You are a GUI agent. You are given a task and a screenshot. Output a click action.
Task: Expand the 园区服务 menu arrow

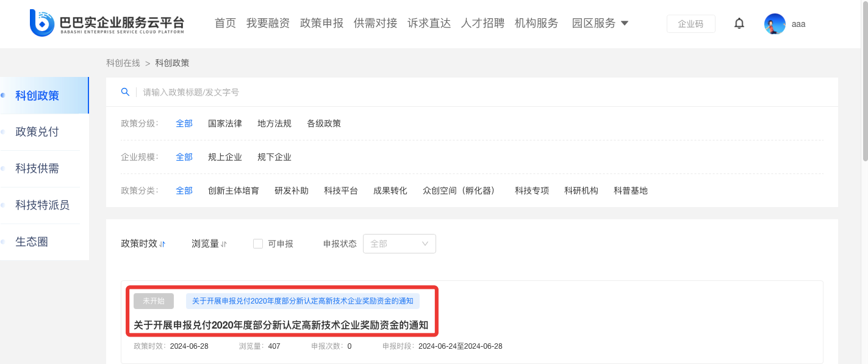point(624,24)
